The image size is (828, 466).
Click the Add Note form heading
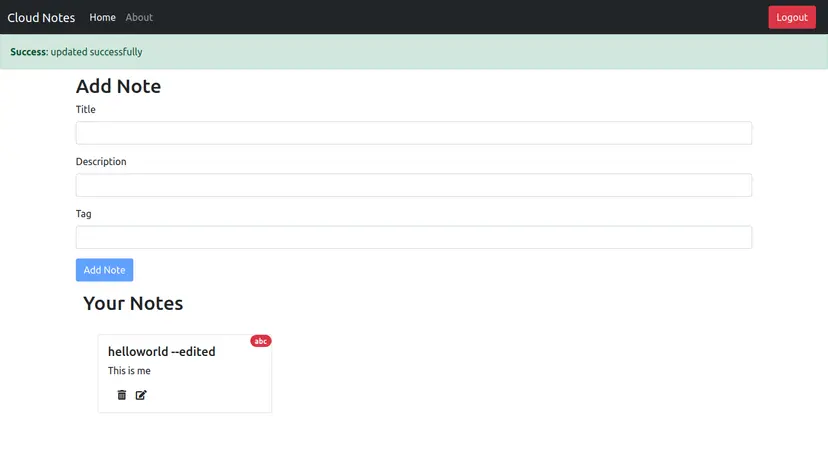pos(118,86)
